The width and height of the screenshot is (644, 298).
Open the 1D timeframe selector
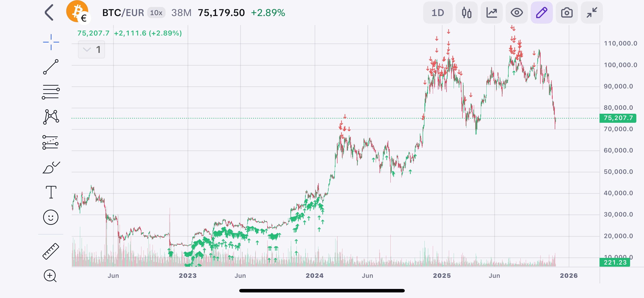[x=438, y=13]
